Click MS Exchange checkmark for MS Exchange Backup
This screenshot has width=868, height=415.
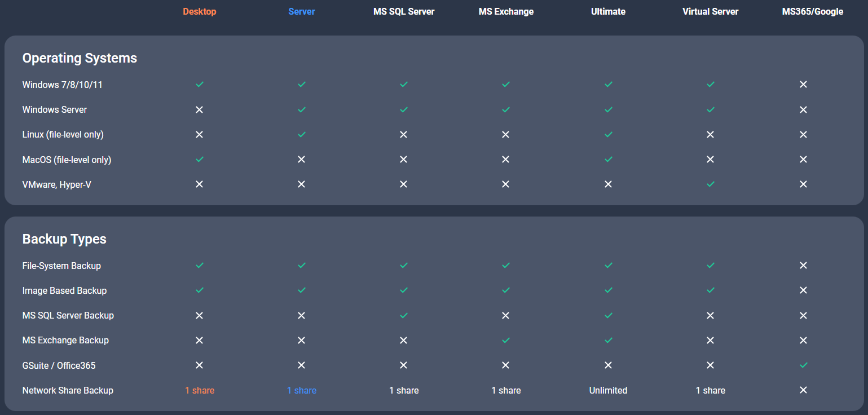coord(506,341)
